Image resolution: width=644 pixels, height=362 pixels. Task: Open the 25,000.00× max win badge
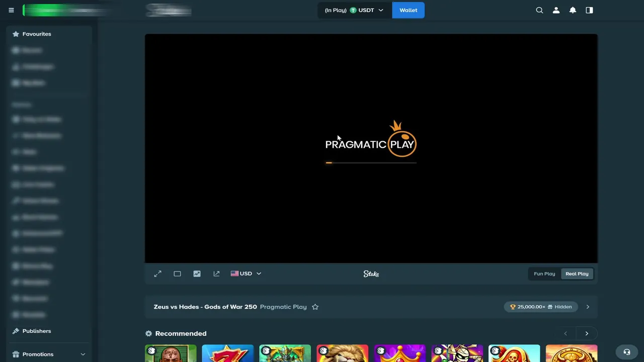coord(541,307)
